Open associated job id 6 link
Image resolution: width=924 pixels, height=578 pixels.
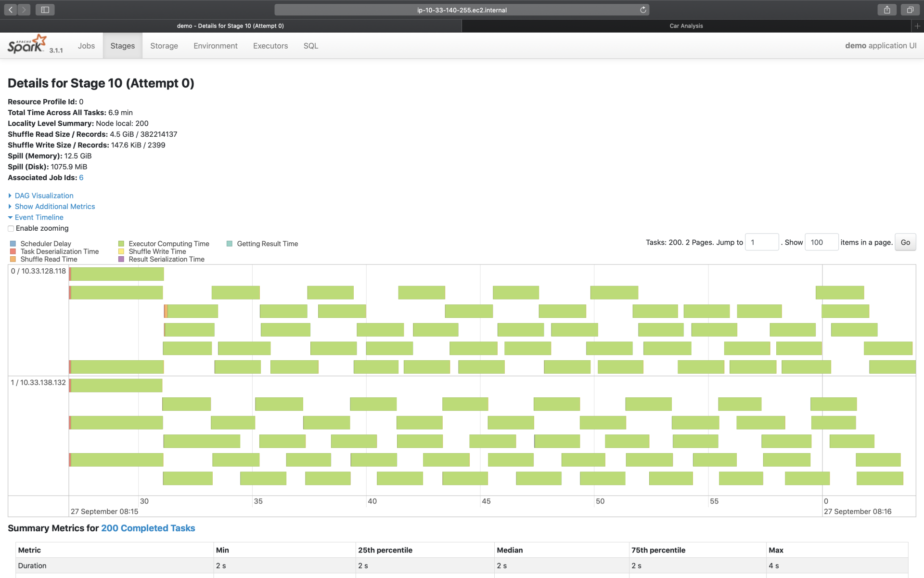(x=81, y=178)
